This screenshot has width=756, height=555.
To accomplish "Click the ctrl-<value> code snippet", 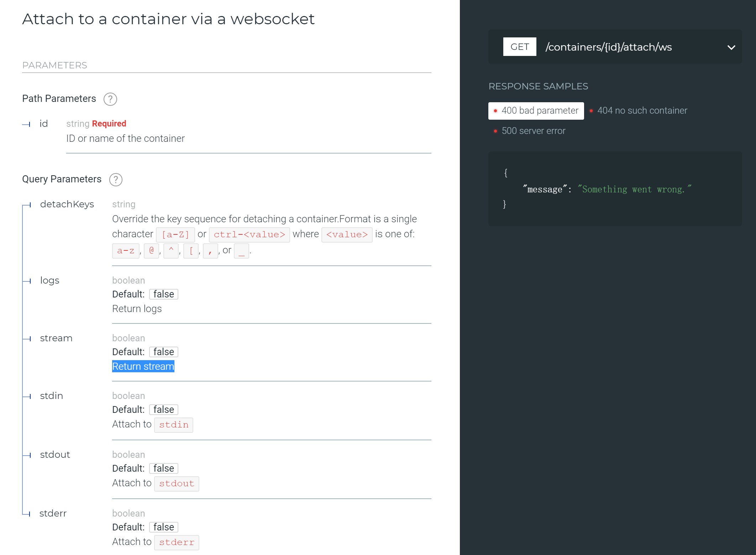I will (249, 235).
